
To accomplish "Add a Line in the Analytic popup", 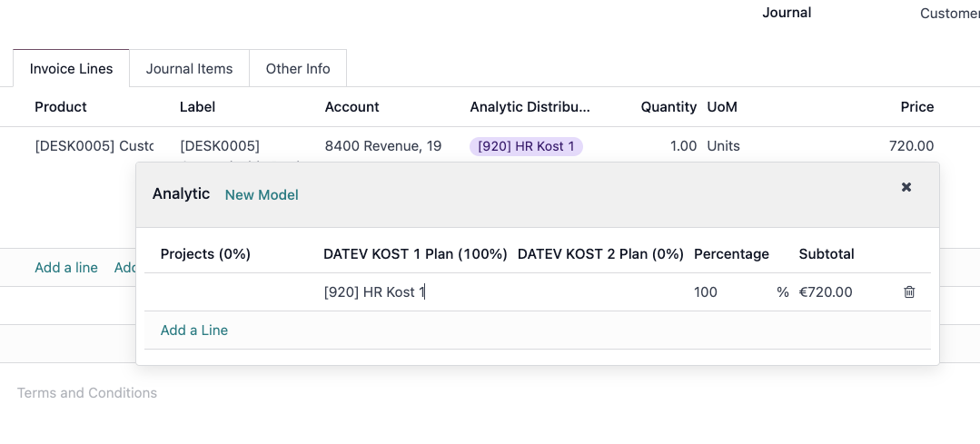I will (194, 331).
